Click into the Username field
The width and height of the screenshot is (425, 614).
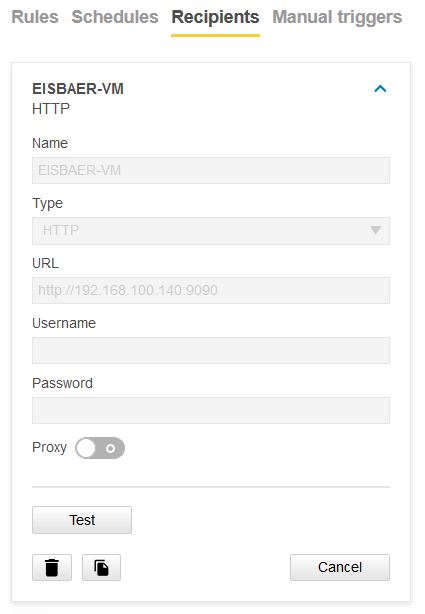(x=211, y=350)
